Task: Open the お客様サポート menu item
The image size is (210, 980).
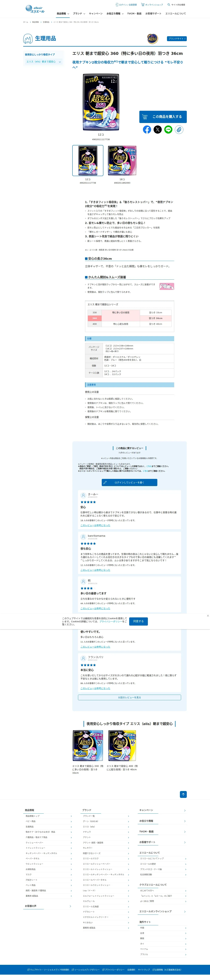Action: tap(153, 14)
